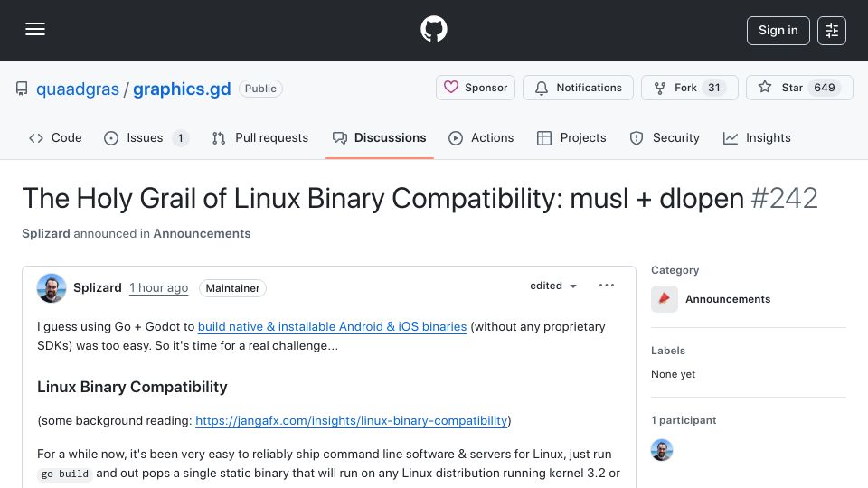Open the post's three-dot options menu

pyautogui.click(x=607, y=286)
